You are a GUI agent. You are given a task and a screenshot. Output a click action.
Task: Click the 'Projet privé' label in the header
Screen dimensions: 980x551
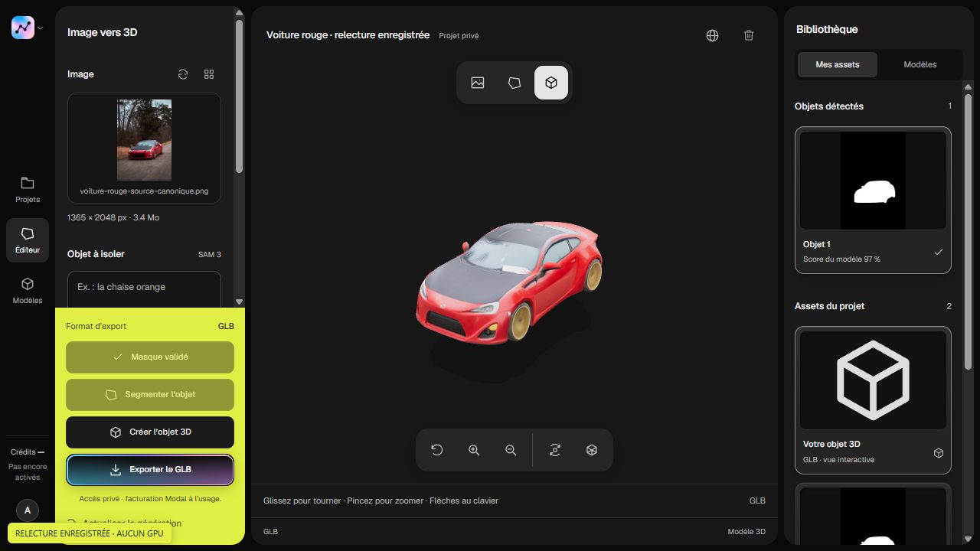click(x=459, y=36)
